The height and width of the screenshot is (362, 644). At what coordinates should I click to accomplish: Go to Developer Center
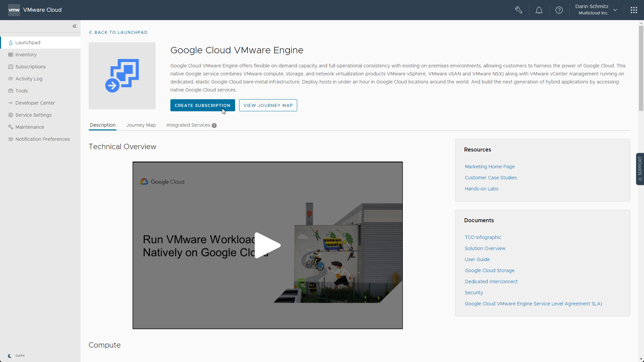(x=40, y=103)
